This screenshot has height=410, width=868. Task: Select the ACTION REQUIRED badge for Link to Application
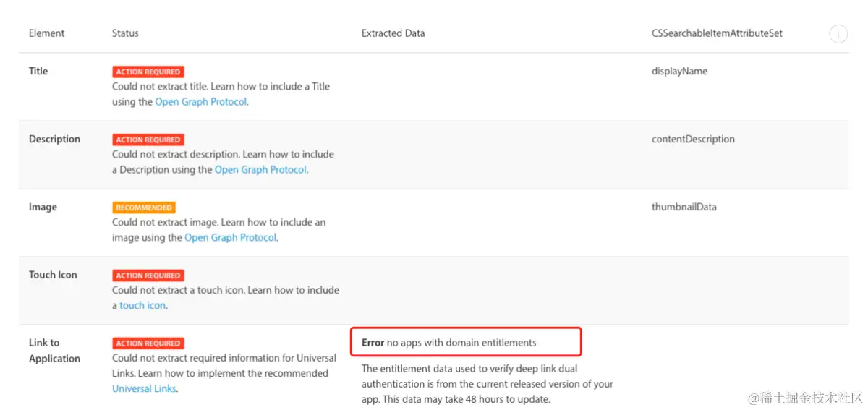148,343
